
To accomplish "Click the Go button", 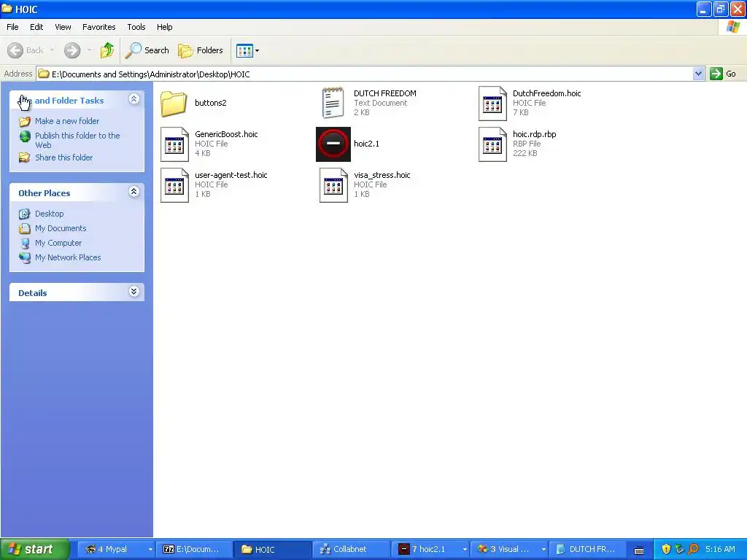I will tap(723, 74).
